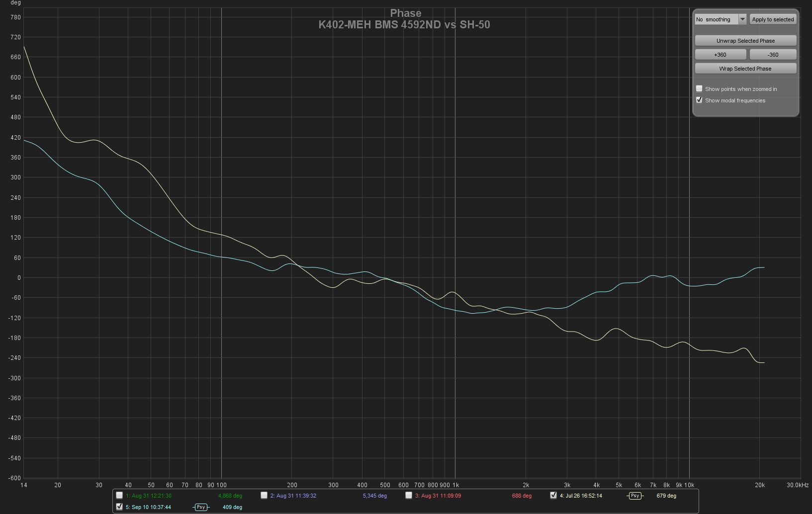This screenshot has width=812, height=514.
Task: Click the Psy smoothing indicator for trace 4
Action: click(635, 496)
